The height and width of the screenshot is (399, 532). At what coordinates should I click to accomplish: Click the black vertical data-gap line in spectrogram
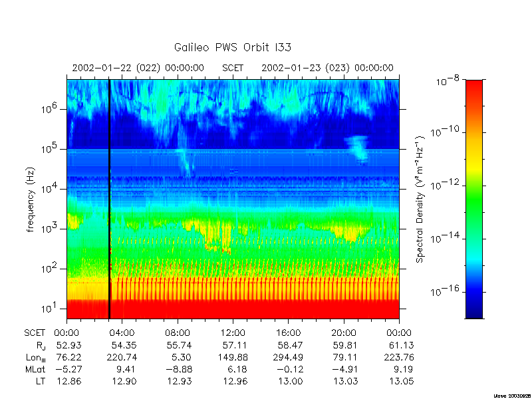109,199
